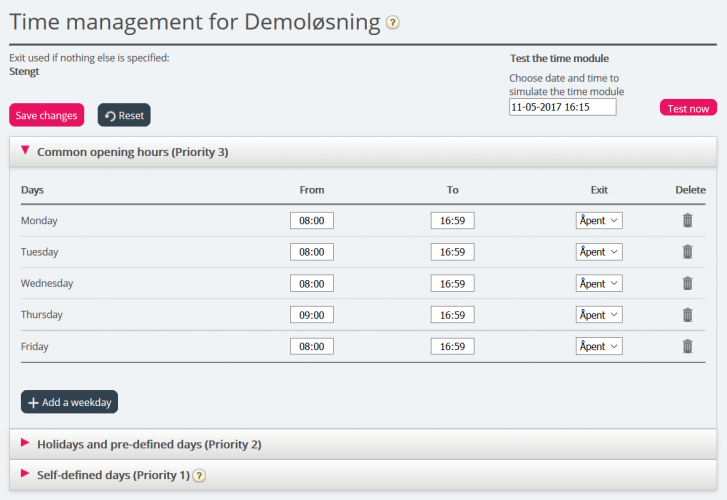Expand Holidays and pre-defined days section
Image resolution: width=727 pixels, height=500 pixels.
(25, 443)
